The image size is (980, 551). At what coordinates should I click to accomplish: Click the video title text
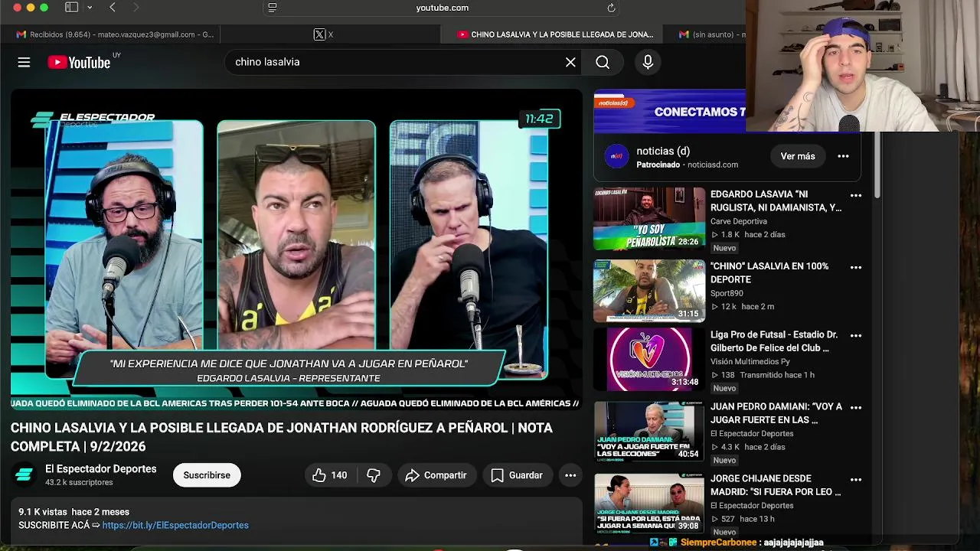281,437
